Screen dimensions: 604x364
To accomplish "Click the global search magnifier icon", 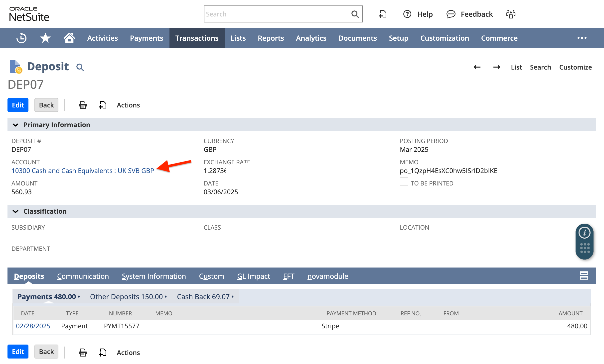I will point(355,14).
